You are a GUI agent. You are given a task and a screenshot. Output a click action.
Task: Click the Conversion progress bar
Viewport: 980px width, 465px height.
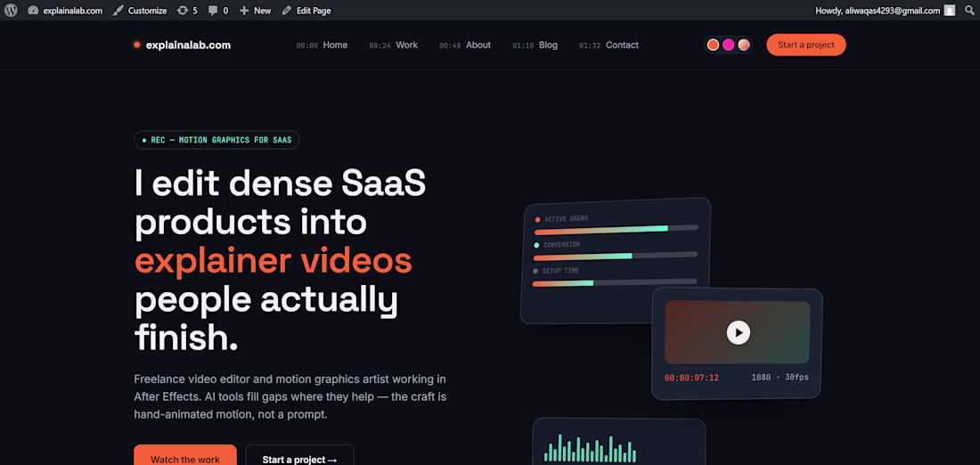tap(615, 256)
